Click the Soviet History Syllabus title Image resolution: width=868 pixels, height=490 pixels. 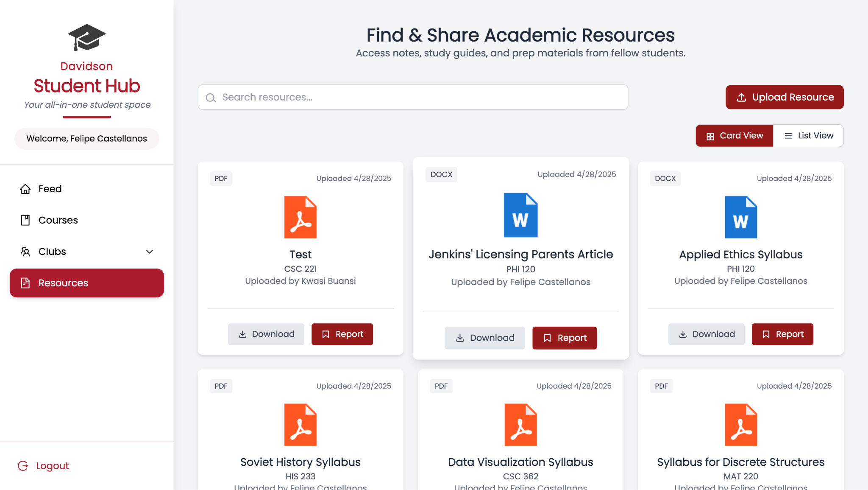(300, 462)
